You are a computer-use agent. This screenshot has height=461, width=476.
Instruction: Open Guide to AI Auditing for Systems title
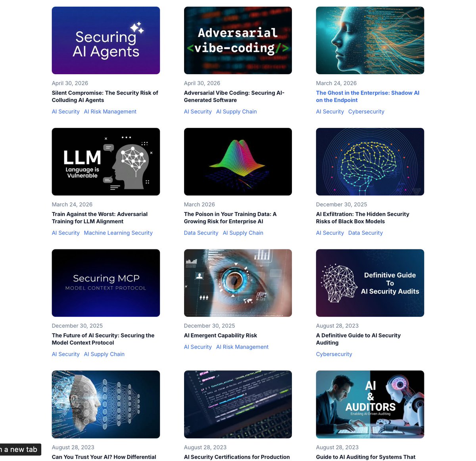tap(366, 457)
